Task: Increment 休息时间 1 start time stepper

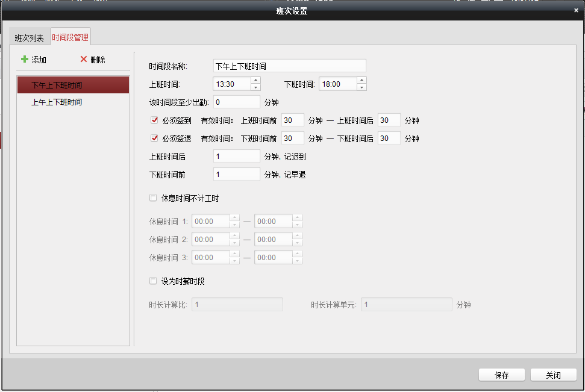Action: point(235,218)
